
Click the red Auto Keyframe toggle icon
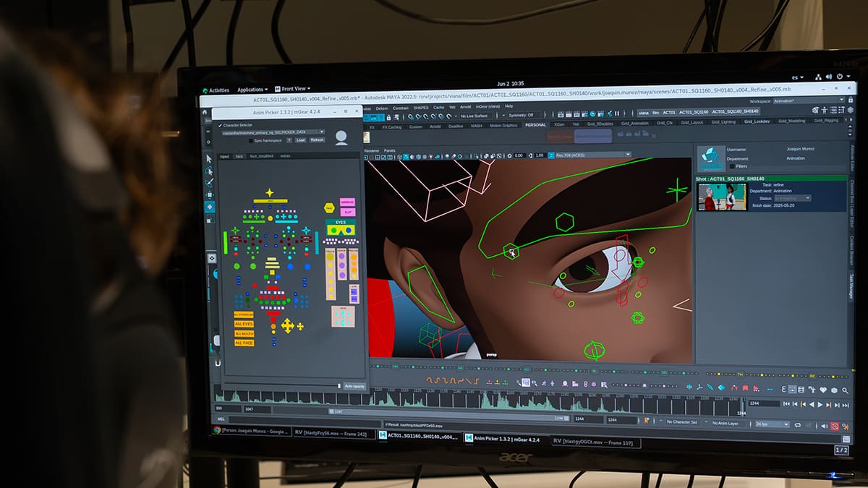point(835,427)
